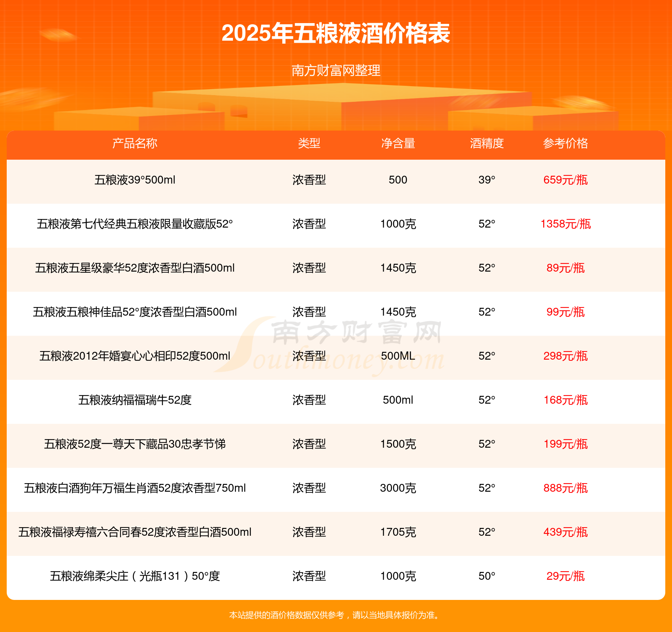Click the 浓香型 type cell in the 限量收藏版 row
This screenshot has width=672, height=632.
309,224
